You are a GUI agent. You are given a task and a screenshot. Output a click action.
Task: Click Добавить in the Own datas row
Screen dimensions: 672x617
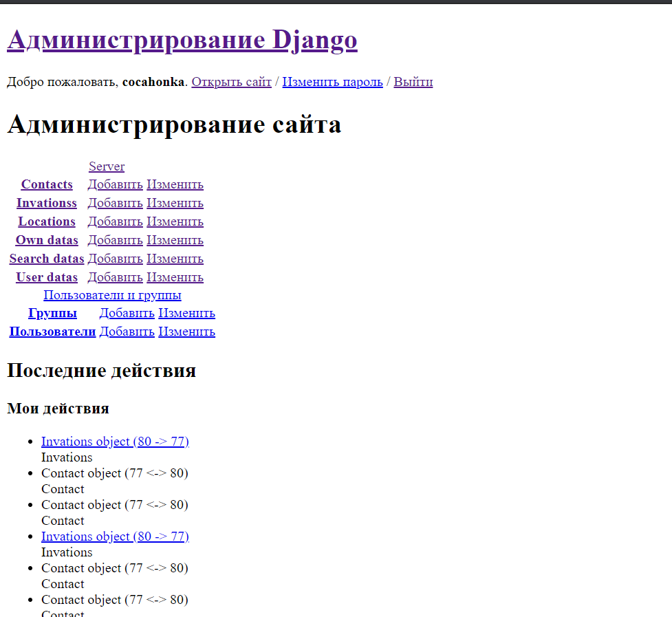116,240
